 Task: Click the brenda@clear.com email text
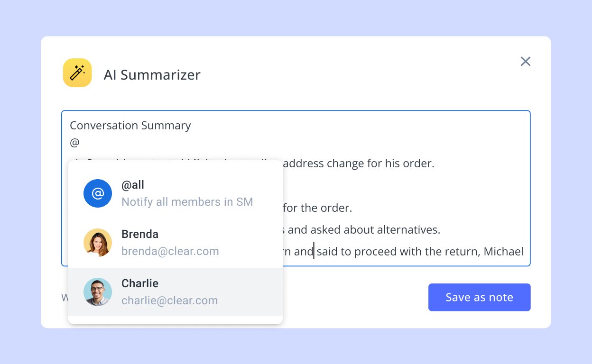170,251
